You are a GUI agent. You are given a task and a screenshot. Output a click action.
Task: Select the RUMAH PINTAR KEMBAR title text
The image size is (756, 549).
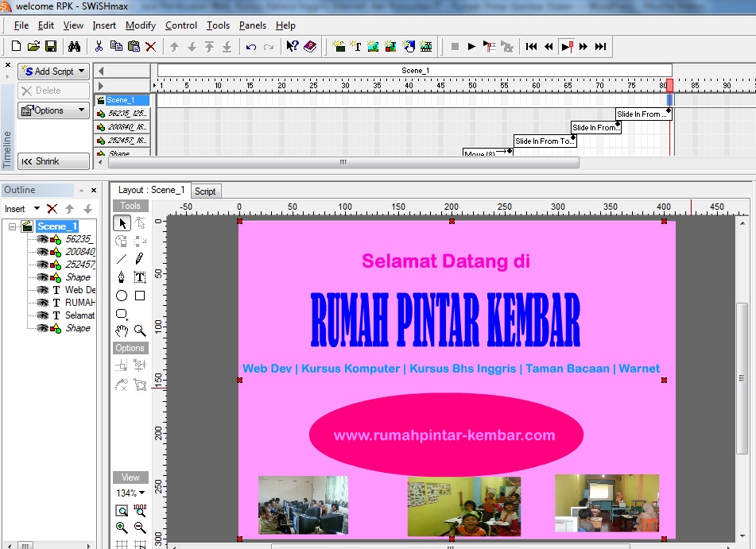click(x=445, y=319)
